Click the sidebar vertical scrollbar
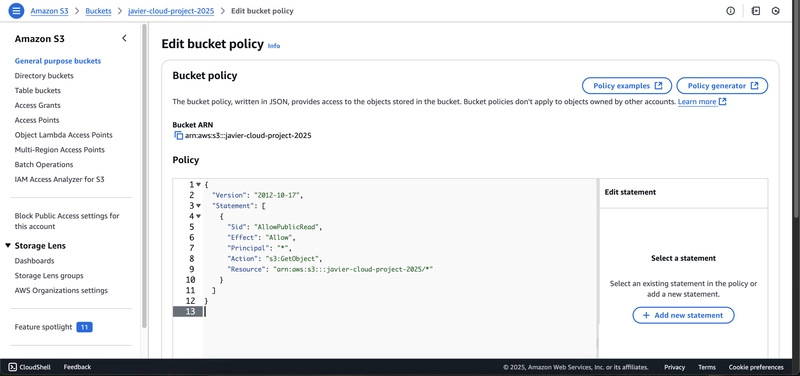800x376 pixels. tap(144, 176)
